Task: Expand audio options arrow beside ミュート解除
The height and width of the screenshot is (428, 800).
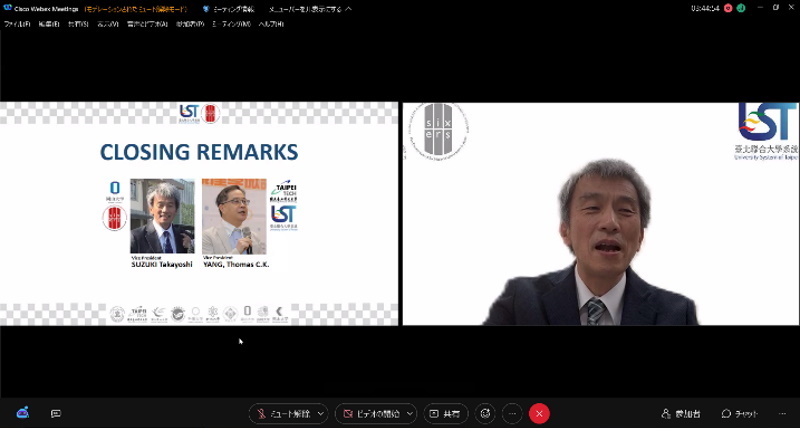Action: coord(321,414)
